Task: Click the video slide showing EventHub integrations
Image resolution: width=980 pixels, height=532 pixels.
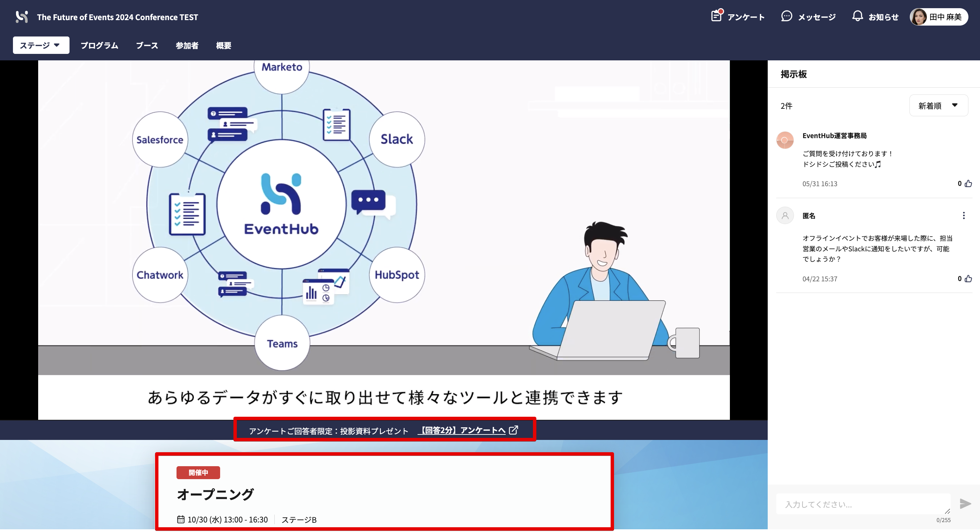Action: (x=384, y=240)
